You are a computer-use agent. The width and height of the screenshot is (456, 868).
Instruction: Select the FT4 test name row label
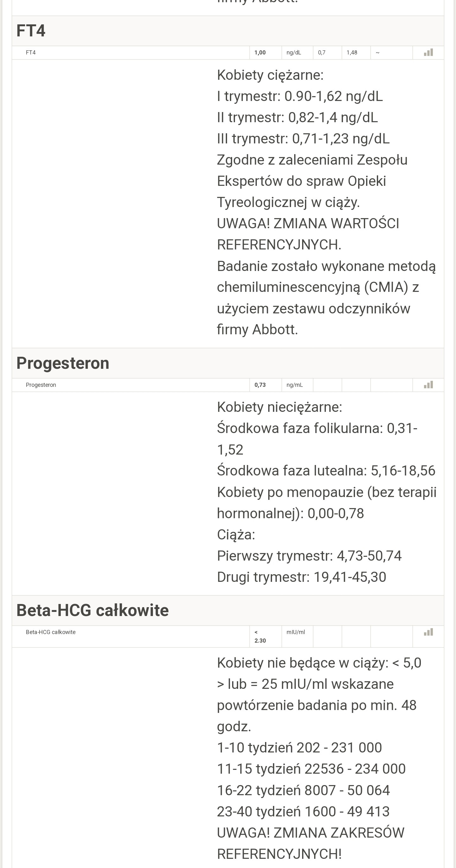[x=31, y=53]
